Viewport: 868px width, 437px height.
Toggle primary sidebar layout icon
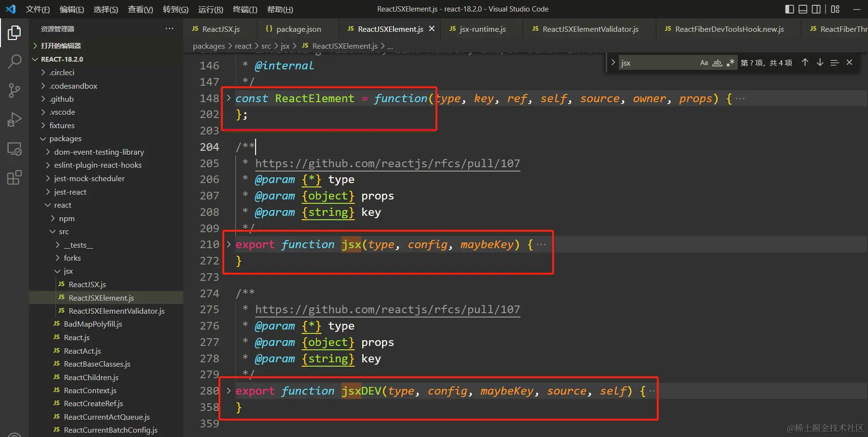(789, 9)
